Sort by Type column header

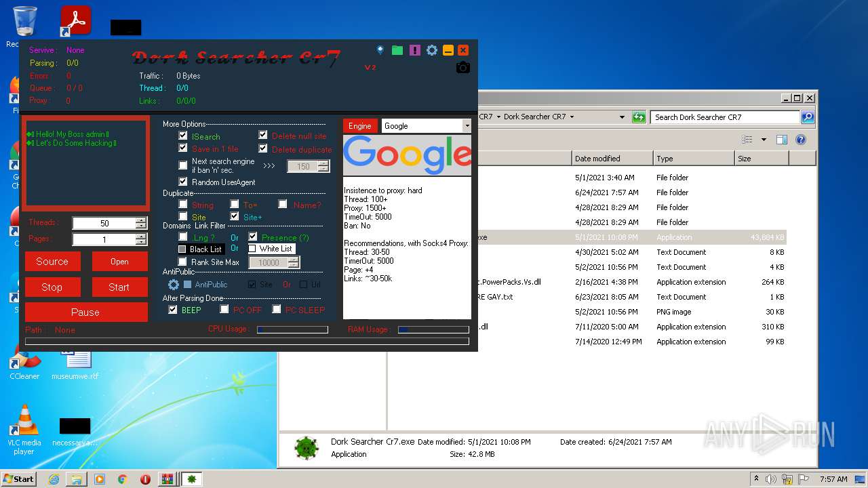point(694,159)
